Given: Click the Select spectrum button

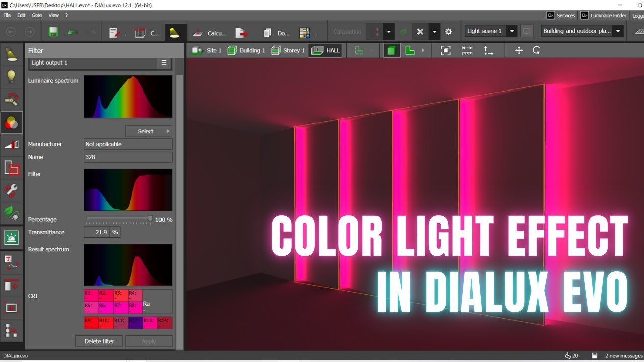Looking at the screenshot, I should tap(148, 131).
